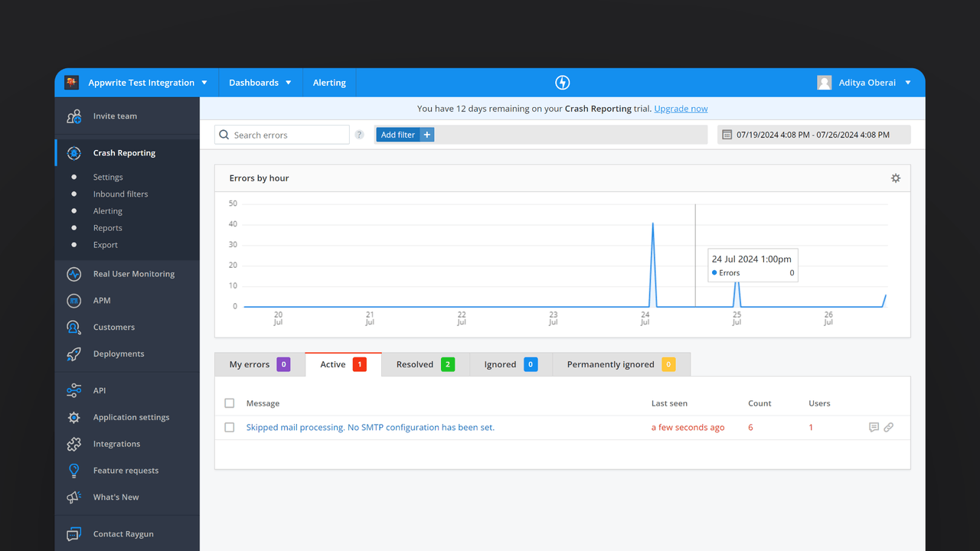Open the Skipped mail processing error link
Screen dimensions: 980x551
point(371,428)
